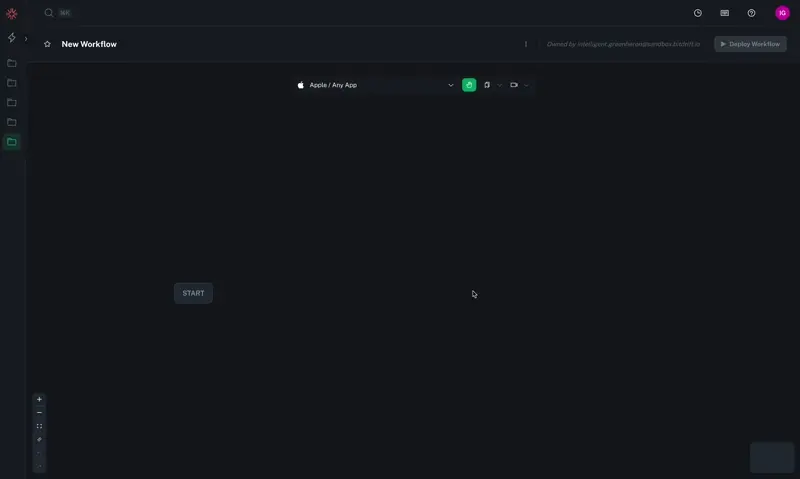
Task: Click the lightning bolt sidebar icon
Action: pyautogui.click(x=12, y=38)
